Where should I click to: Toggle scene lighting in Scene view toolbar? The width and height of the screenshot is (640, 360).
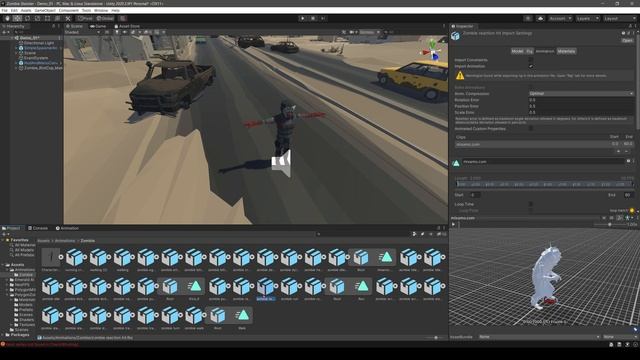pyautogui.click(x=117, y=32)
